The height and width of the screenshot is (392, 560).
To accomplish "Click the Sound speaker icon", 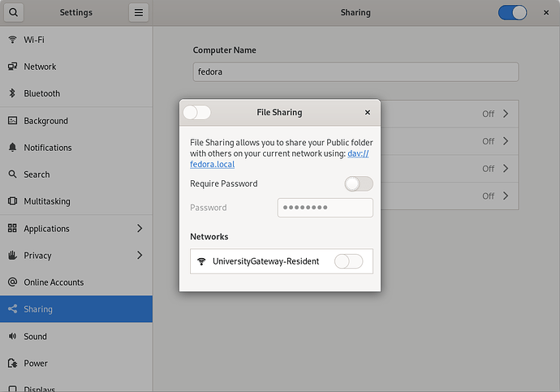I will pyautogui.click(x=12, y=336).
